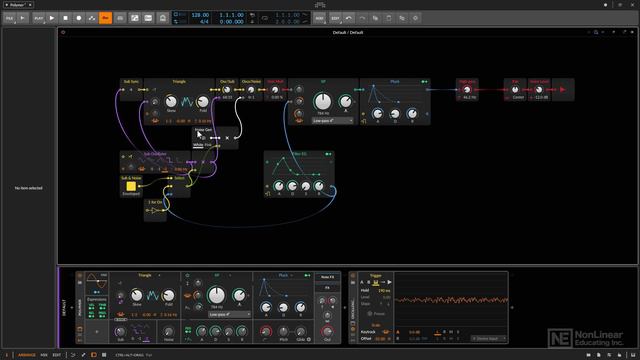This screenshot has width=640, height=360.
Task: Adjust the Glide knob in Polymer device
Action: coord(300,331)
